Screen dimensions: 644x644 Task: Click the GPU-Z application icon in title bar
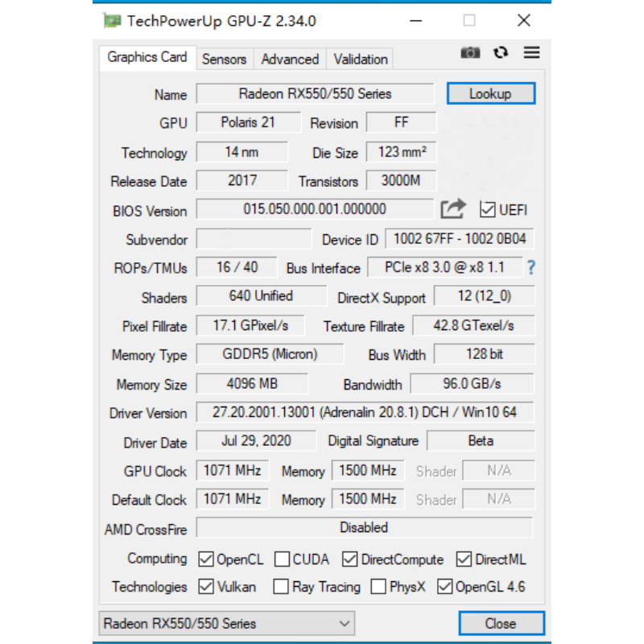112,21
